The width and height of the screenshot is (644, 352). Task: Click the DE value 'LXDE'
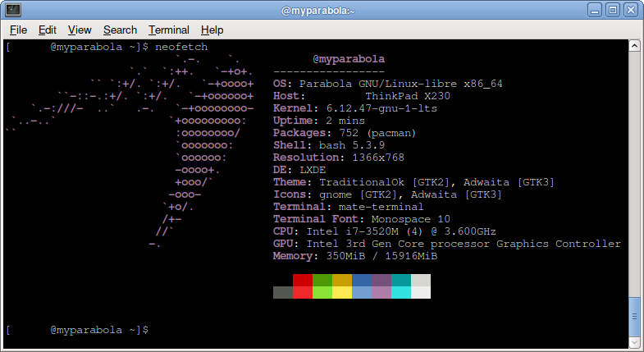pos(313,170)
